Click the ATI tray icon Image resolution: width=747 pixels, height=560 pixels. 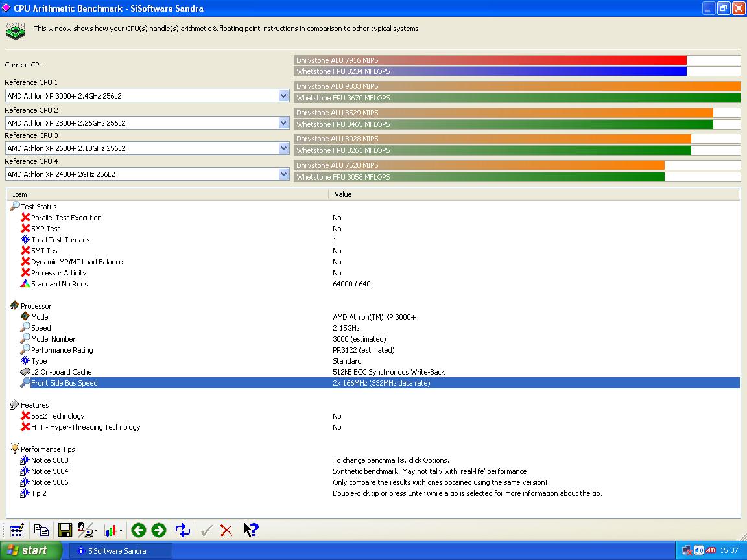point(711,550)
